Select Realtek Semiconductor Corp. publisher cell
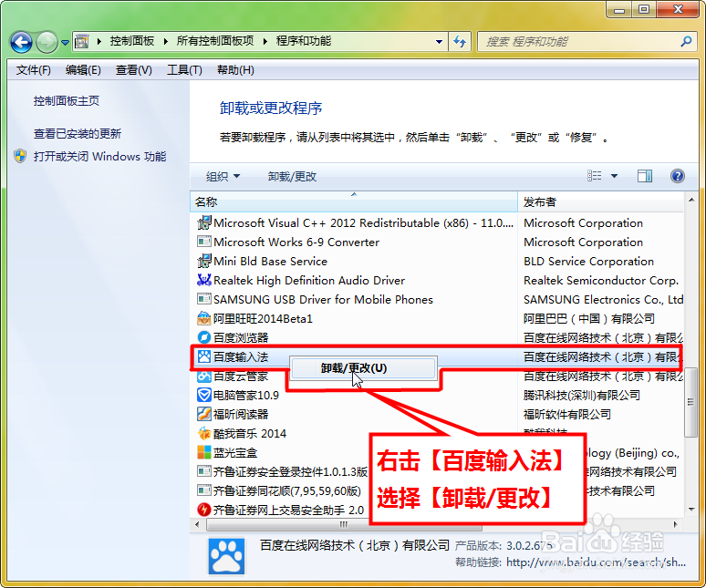 (x=601, y=280)
